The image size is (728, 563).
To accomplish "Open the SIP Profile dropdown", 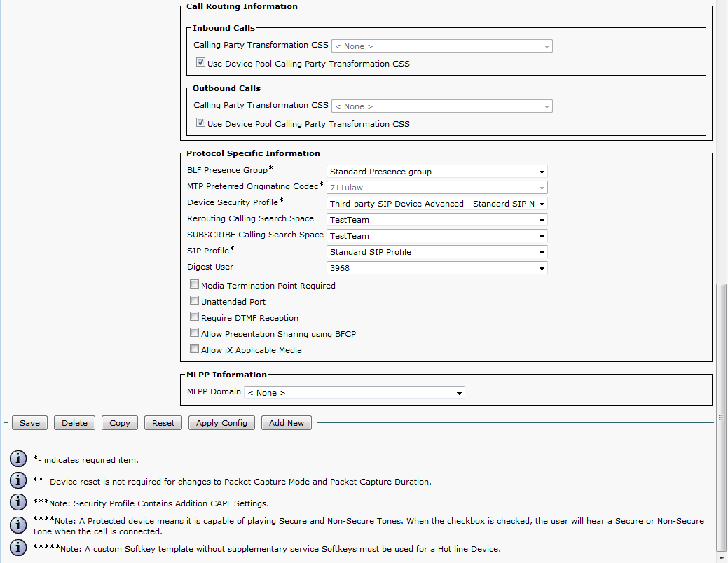I will coord(437,252).
